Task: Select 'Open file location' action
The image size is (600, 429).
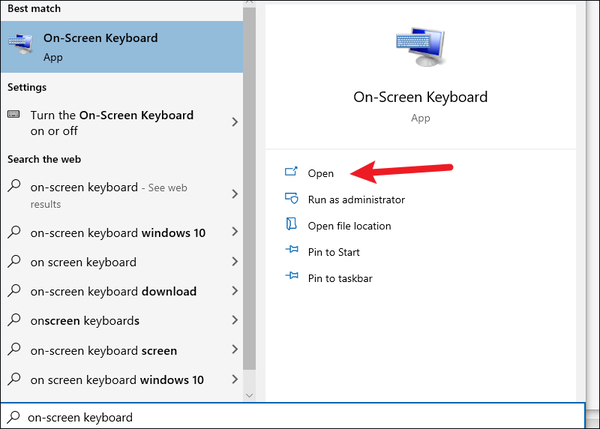Action: pyautogui.click(x=349, y=226)
